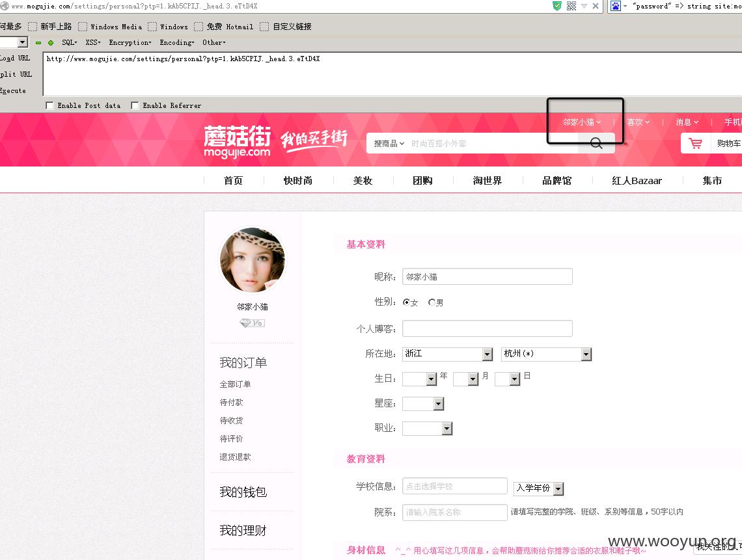This screenshot has height=560, width=742.
Task: Click the Baidu paw search engine icon
Action: coord(615,6)
